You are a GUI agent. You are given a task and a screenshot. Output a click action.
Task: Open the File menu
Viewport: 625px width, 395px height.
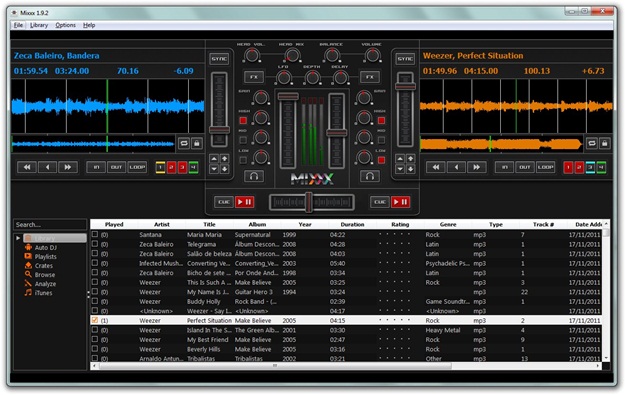click(x=18, y=25)
